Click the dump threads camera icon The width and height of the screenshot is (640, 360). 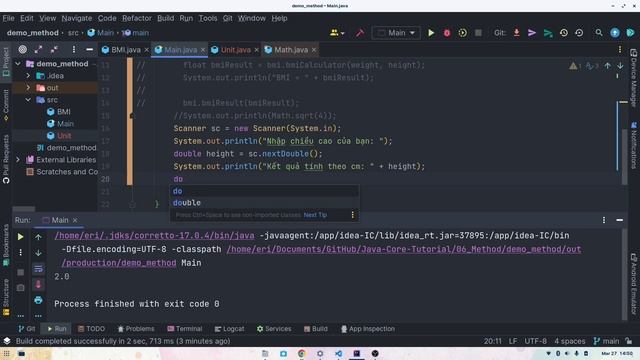point(20,288)
